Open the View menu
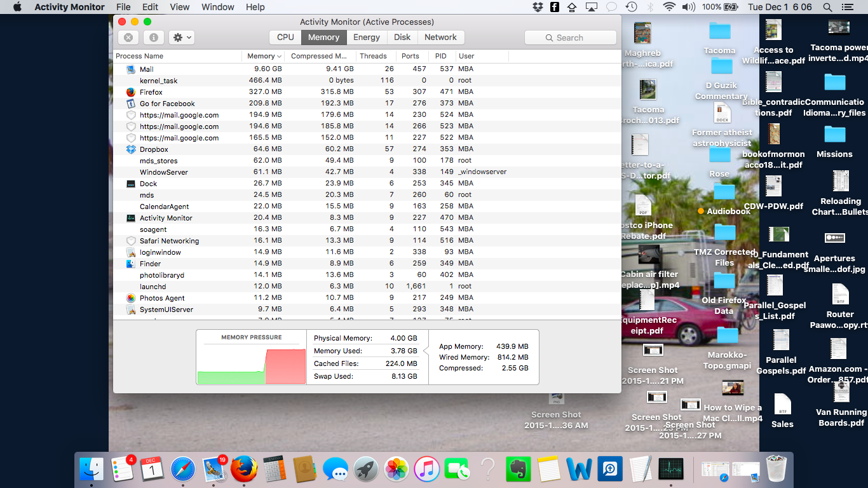868x488 pixels. 180,7
